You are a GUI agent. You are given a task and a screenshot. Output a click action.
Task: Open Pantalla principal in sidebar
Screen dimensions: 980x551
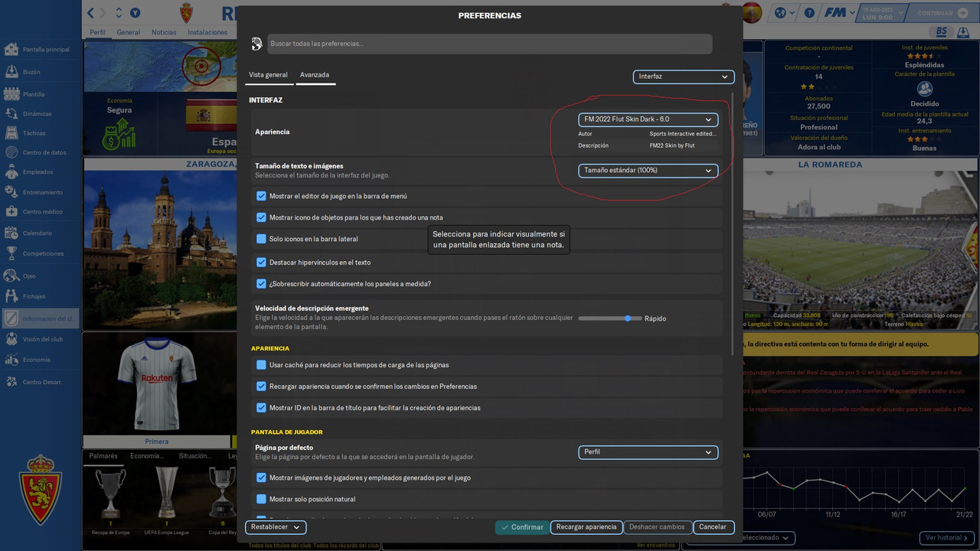click(41, 50)
